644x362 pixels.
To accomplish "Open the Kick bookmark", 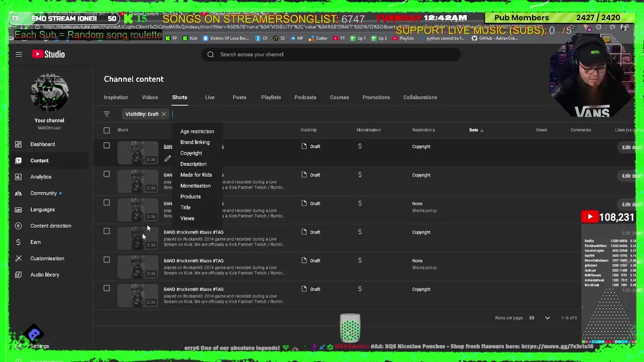I will pos(190,38).
